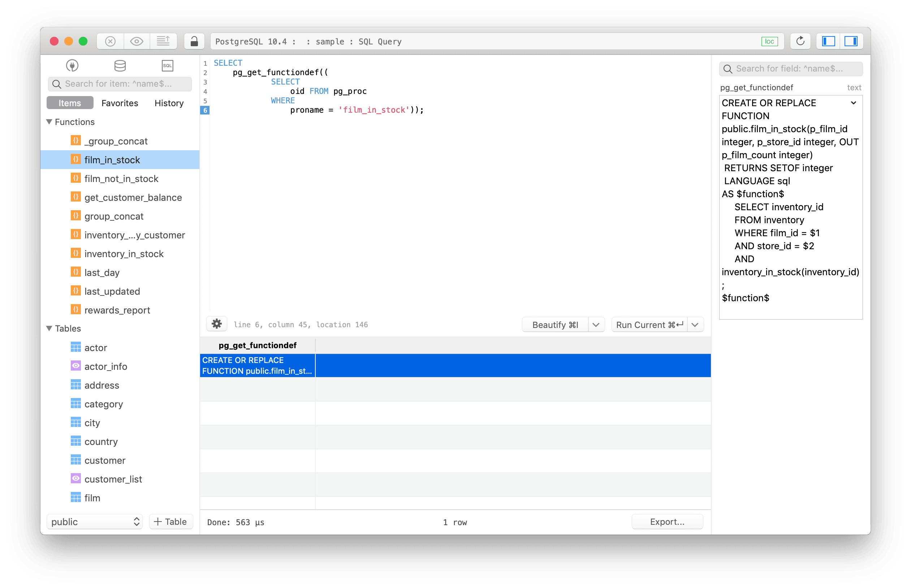Click the Run Current button
This screenshot has width=911, height=588.
649,325
